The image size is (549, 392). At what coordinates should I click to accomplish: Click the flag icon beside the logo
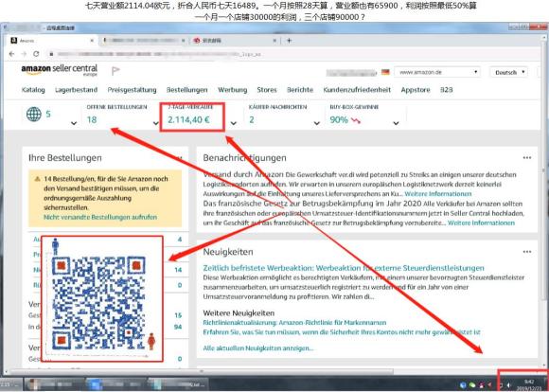(115, 71)
